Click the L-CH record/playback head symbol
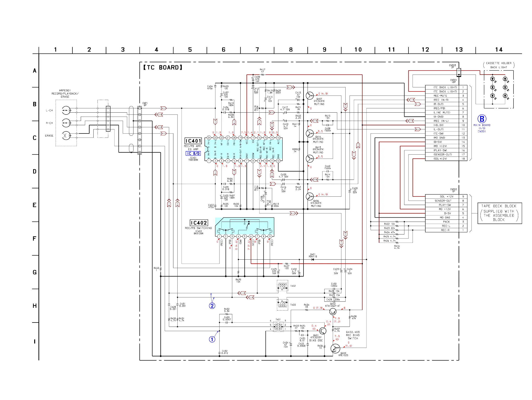This screenshot has height=400, width=532. 66,110
